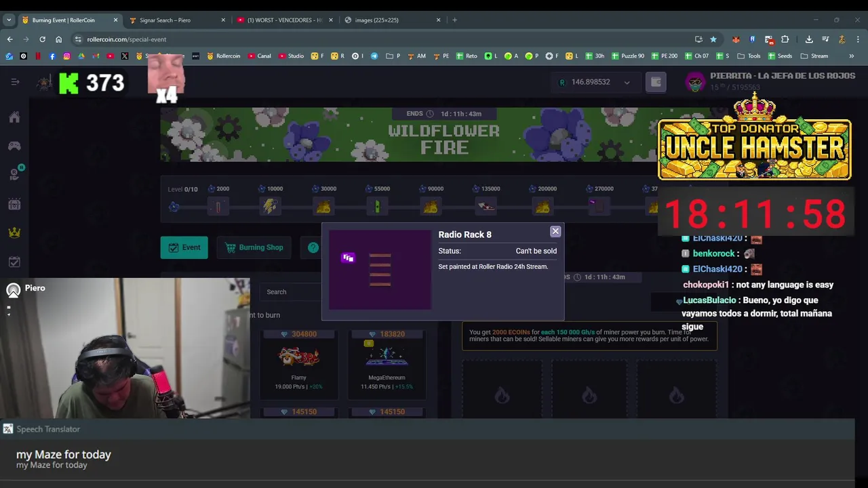The image size is (868, 488).
Task: Open the Stream bookmark folder
Action: click(814, 56)
